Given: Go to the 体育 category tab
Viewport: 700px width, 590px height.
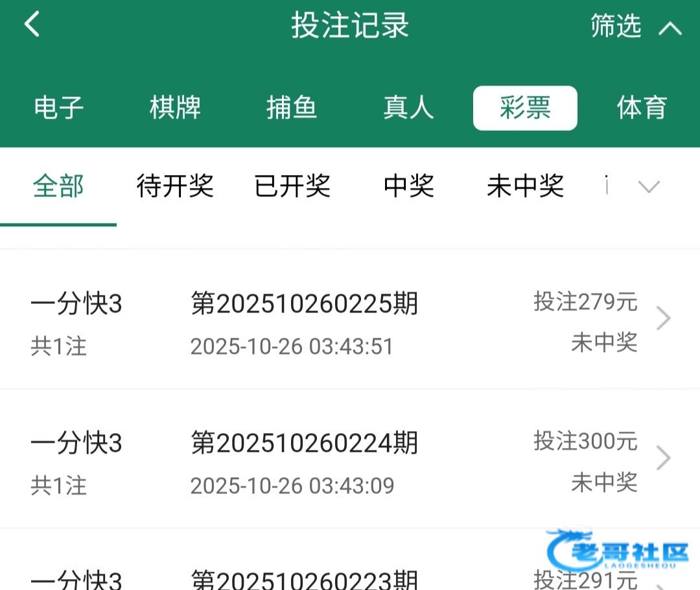Looking at the screenshot, I should click(641, 108).
